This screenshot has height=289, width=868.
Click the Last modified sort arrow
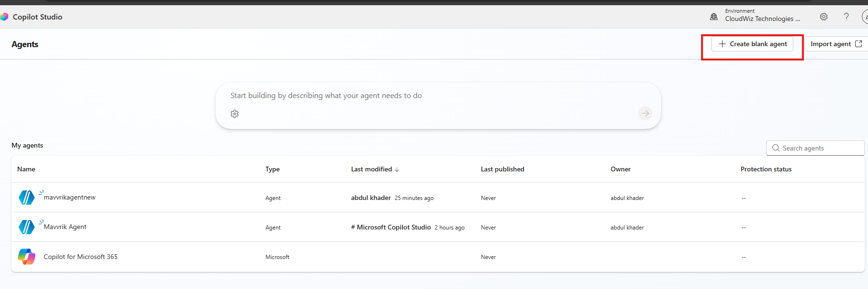point(397,169)
